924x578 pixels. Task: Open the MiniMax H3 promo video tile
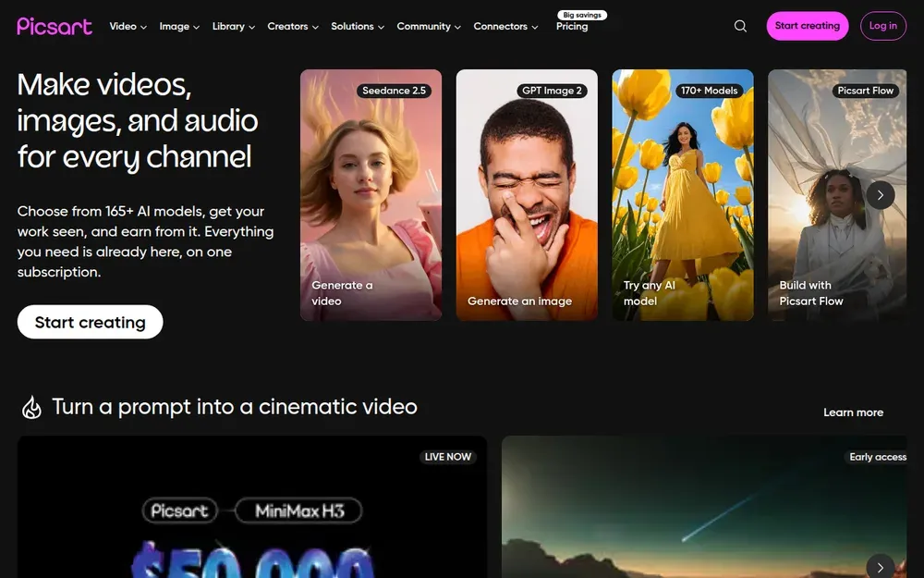[252, 507]
